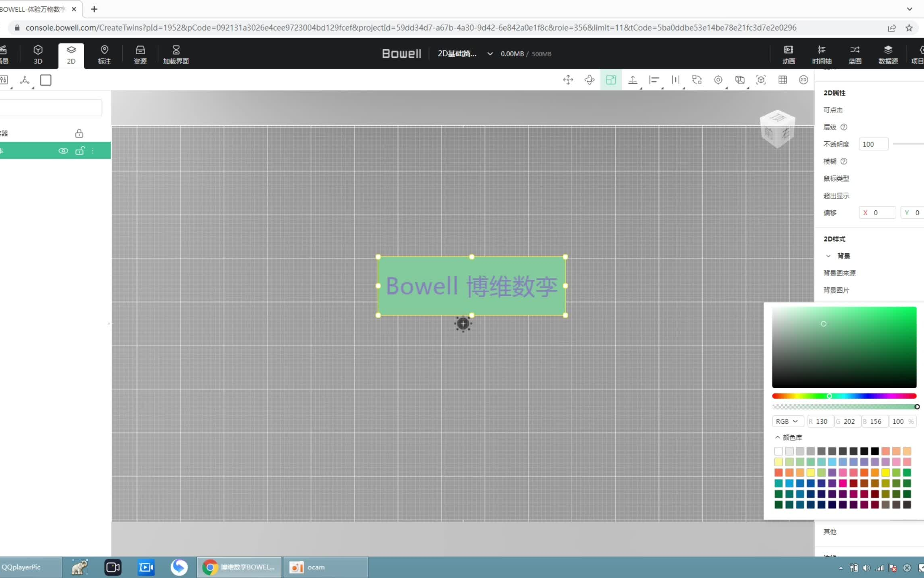Image resolution: width=924 pixels, height=578 pixels.
Task: Open the RGB color mode dropdown
Action: pyautogui.click(x=787, y=421)
